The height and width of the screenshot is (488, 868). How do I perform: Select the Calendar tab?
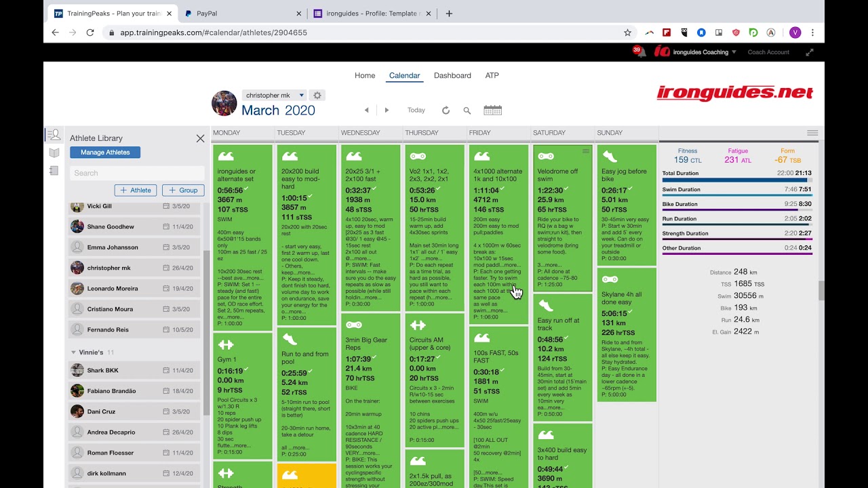click(404, 75)
